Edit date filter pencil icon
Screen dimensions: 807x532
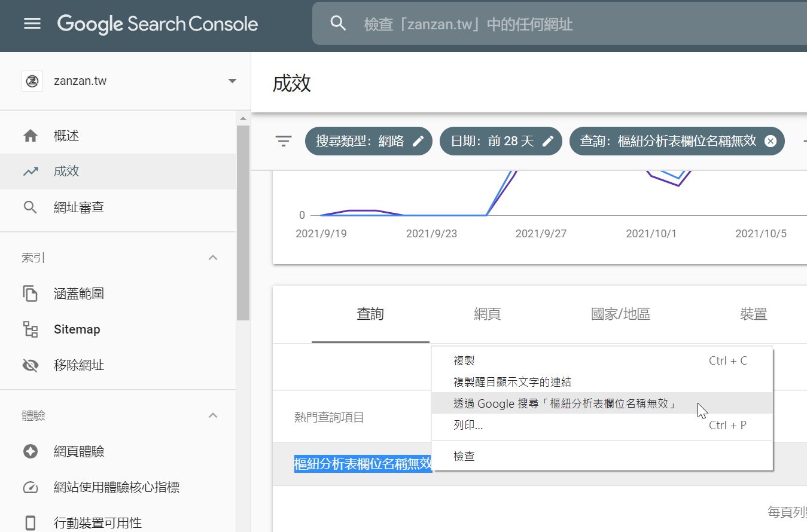pyautogui.click(x=548, y=141)
